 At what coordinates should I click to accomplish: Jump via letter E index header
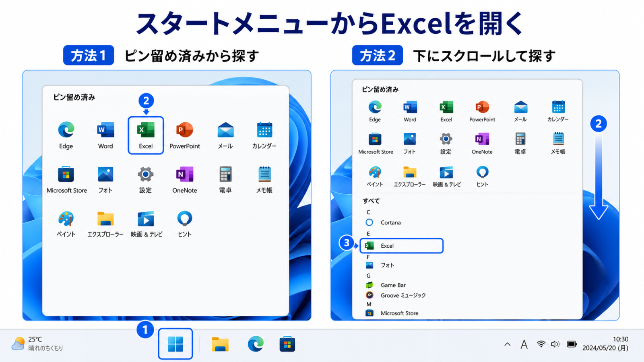click(x=368, y=234)
